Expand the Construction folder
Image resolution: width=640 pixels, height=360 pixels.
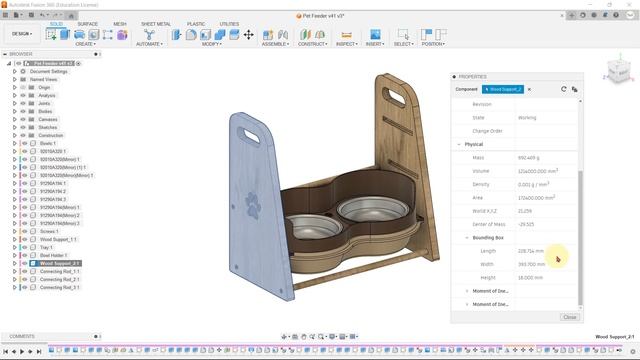pos(15,136)
